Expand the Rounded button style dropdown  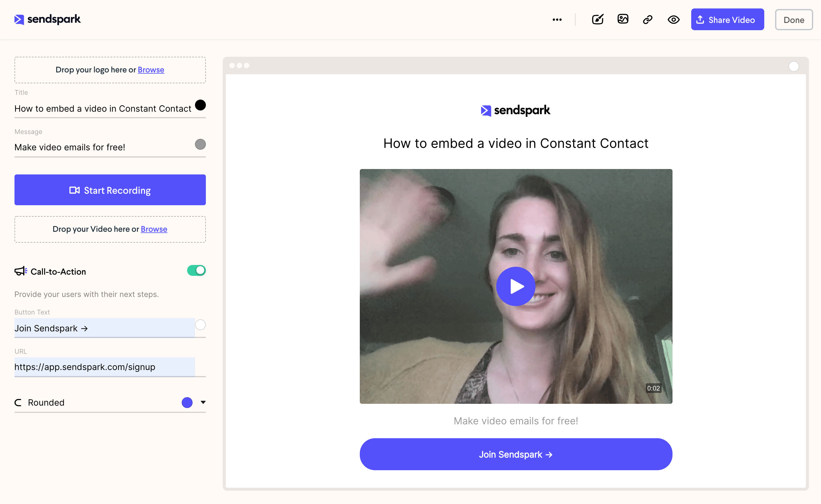click(203, 402)
